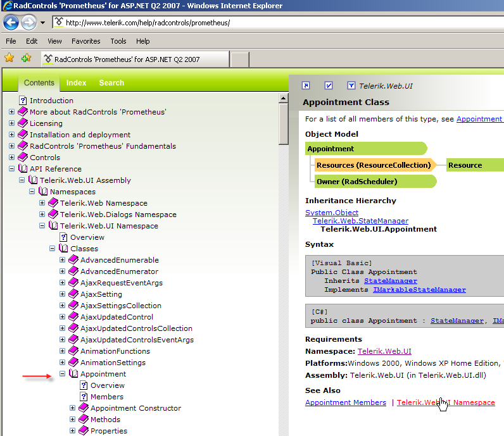This screenshot has width=504, height=436.
Task: Open the recent pages dropdown arrow
Action: click(42, 23)
